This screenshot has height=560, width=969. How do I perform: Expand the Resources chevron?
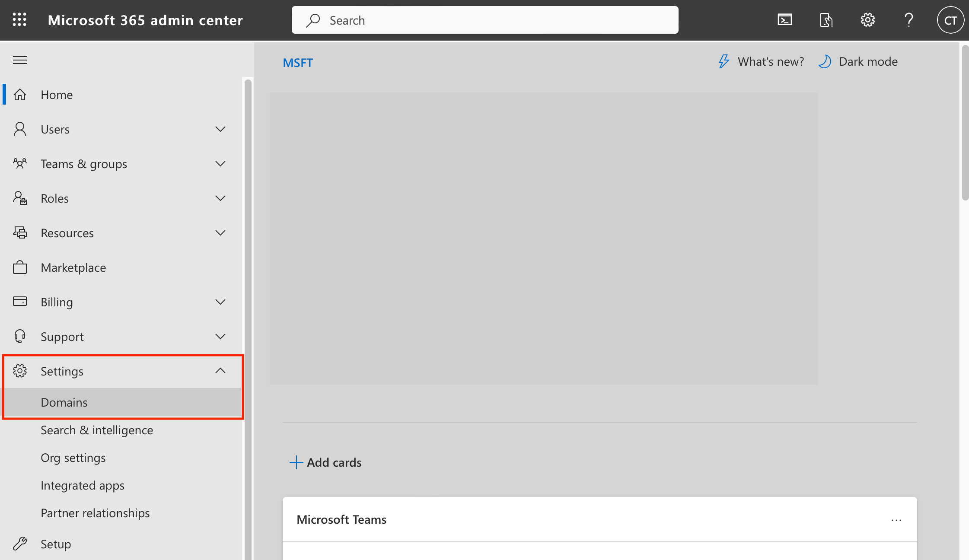pyautogui.click(x=220, y=233)
